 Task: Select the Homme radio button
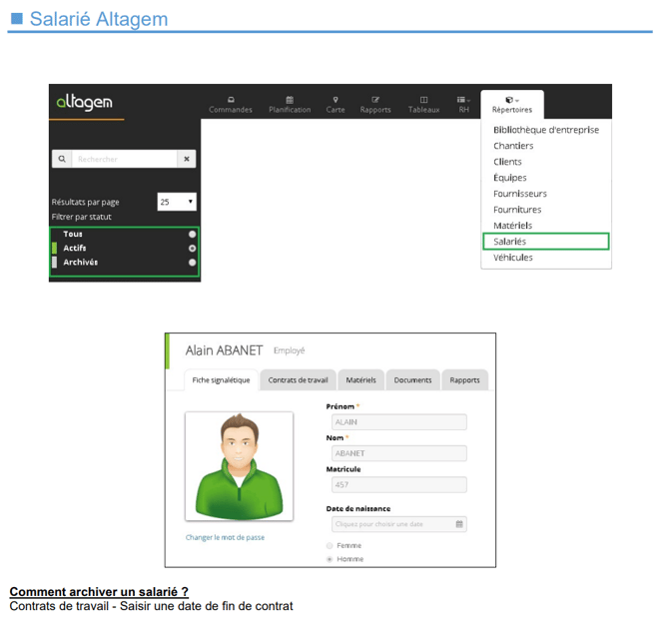click(330, 559)
